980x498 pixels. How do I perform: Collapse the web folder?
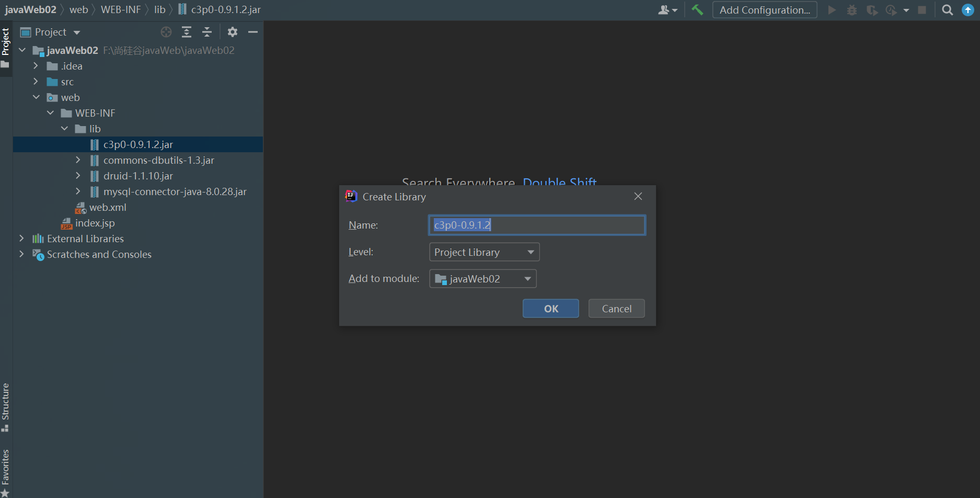pos(36,97)
